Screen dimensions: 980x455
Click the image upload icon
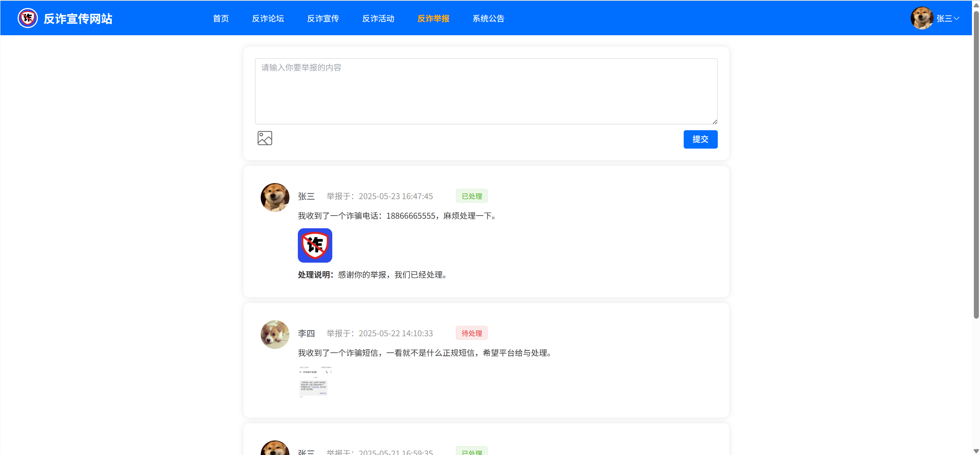(x=265, y=138)
